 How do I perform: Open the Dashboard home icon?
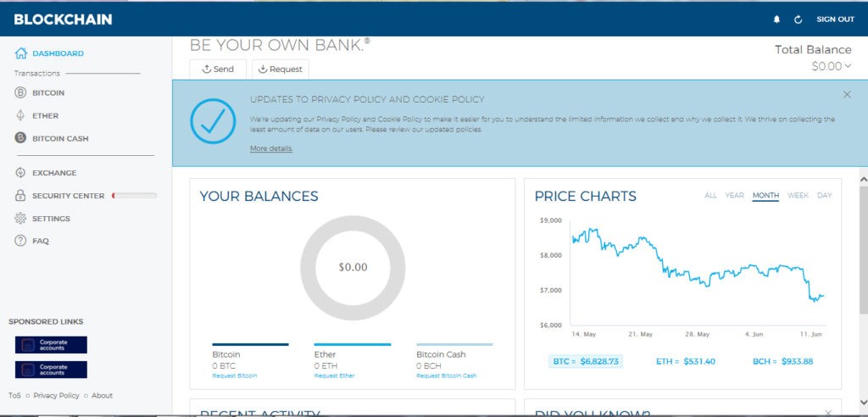point(21,53)
